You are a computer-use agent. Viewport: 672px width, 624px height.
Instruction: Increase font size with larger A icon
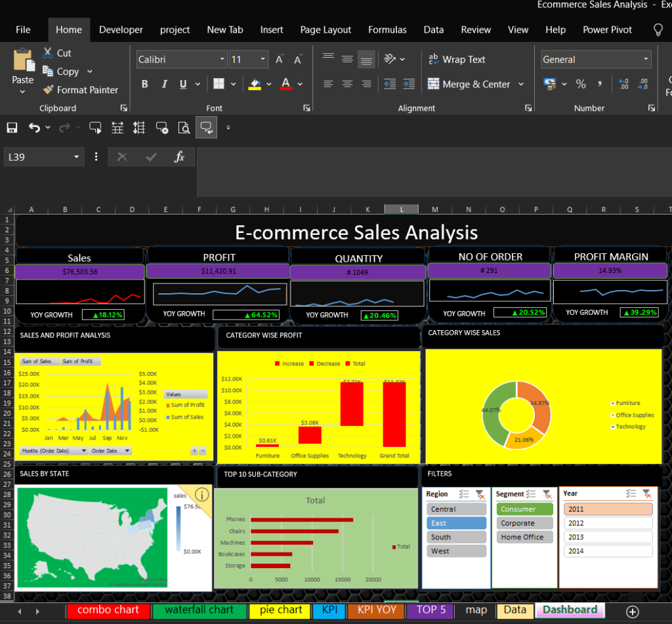click(280, 59)
